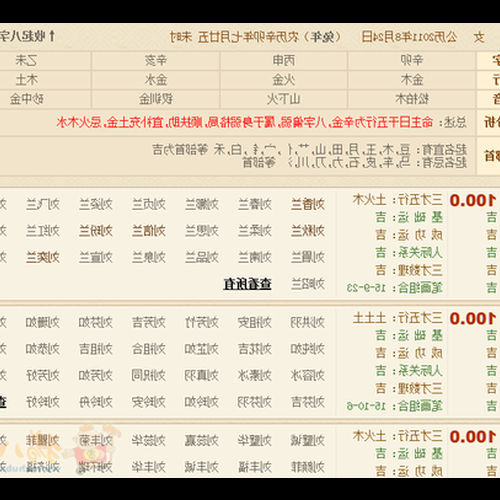500x500 pixels.
Task: Select the name 刘春兰
Action: click(255, 204)
